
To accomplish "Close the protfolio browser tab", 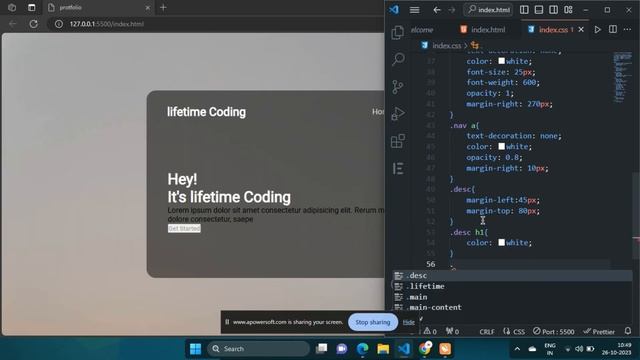I will pos(148,7).
